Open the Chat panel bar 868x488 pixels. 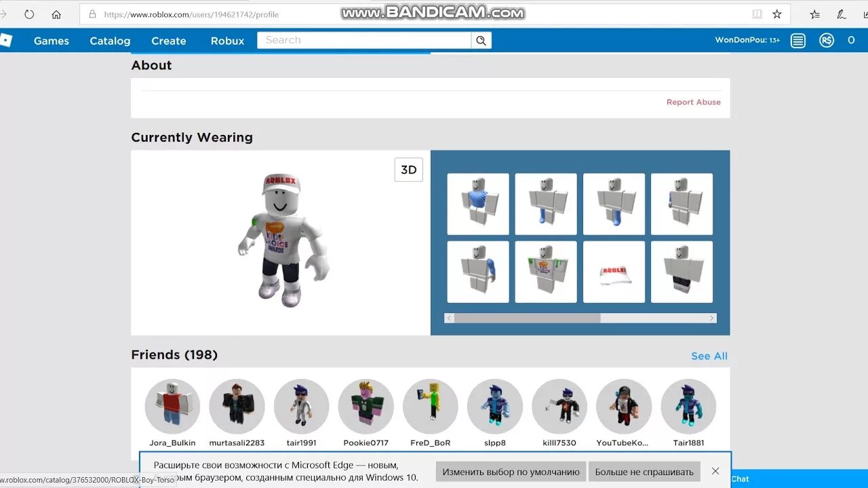click(x=800, y=479)
